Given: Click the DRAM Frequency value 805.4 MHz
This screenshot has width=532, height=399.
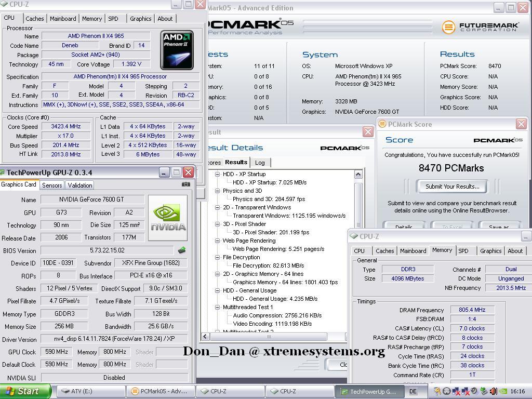Looking at the screenshot, I should [x=472, y=310].
